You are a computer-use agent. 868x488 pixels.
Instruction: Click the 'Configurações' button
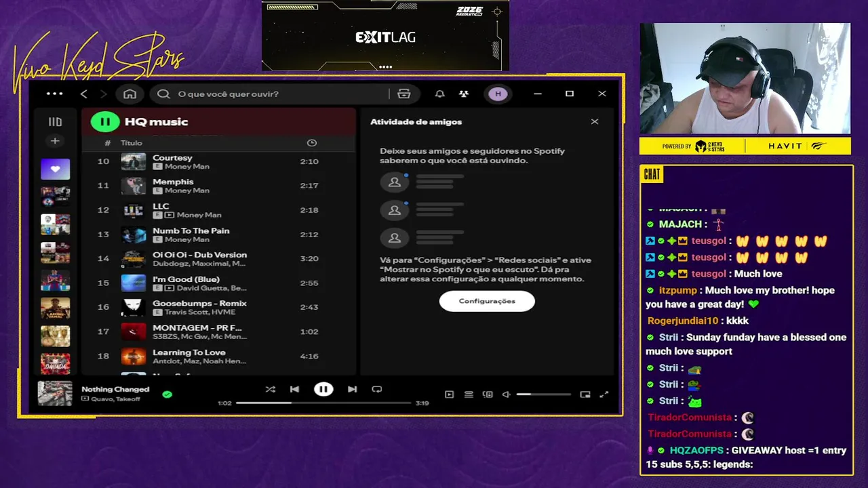[x=487, y=301]
